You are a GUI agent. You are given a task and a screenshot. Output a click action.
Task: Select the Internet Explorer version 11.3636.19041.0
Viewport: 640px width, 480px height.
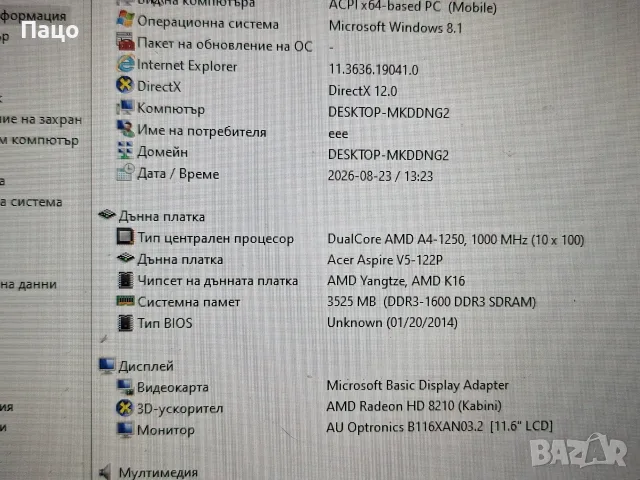click(373, 70)
